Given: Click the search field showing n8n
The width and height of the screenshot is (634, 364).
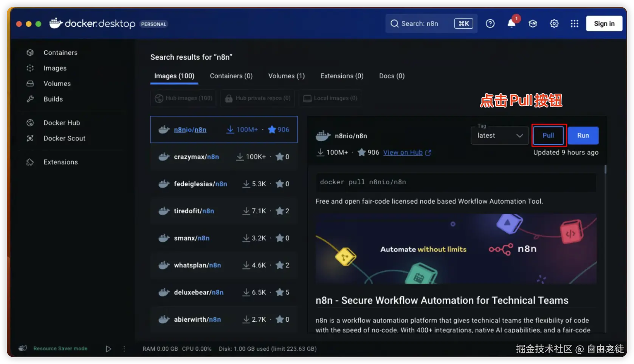Looking at the screenshot, I should pyautogui.click(x=431, y=23).
